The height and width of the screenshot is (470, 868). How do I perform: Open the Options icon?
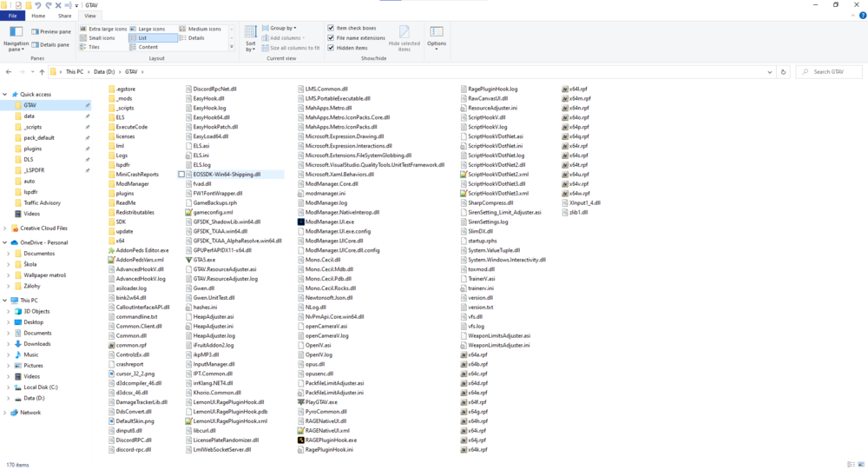coord(437,32)
